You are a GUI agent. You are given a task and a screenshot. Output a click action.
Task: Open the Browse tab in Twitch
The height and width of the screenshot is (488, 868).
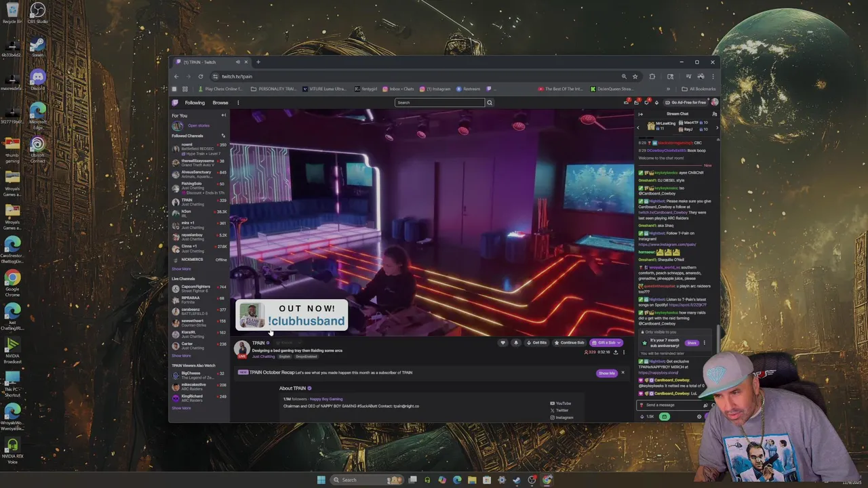(220, 102)
